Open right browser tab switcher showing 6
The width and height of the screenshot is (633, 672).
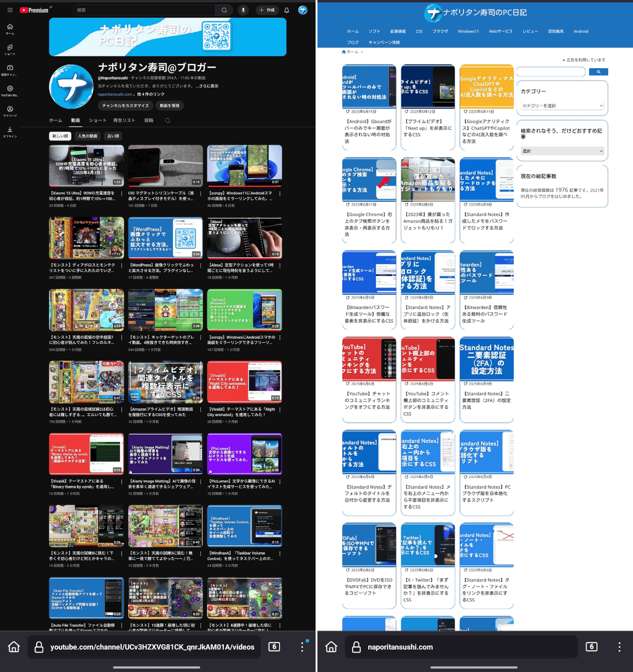point(591,647)
